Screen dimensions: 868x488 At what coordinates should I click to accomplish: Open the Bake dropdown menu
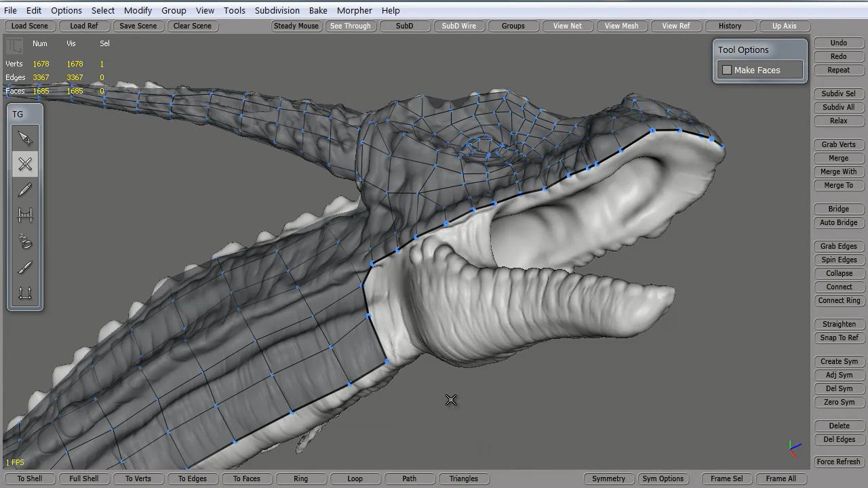(317, 10)
